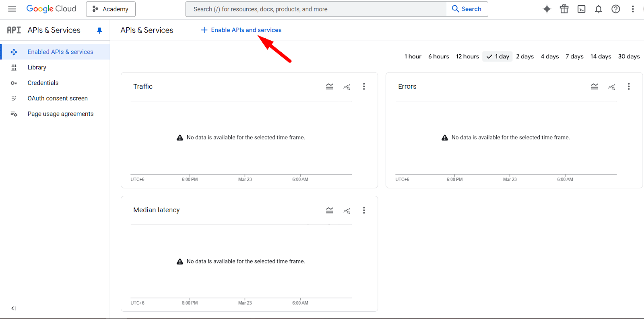Select the 1 day time range

497,56
